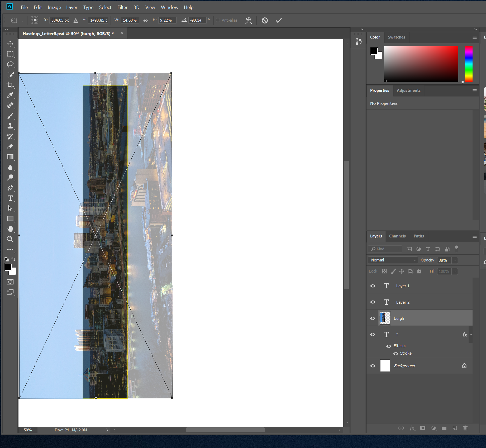Create a new group folder icon
Viewport: 486px width, 448px height.
(x=444, y=428)
